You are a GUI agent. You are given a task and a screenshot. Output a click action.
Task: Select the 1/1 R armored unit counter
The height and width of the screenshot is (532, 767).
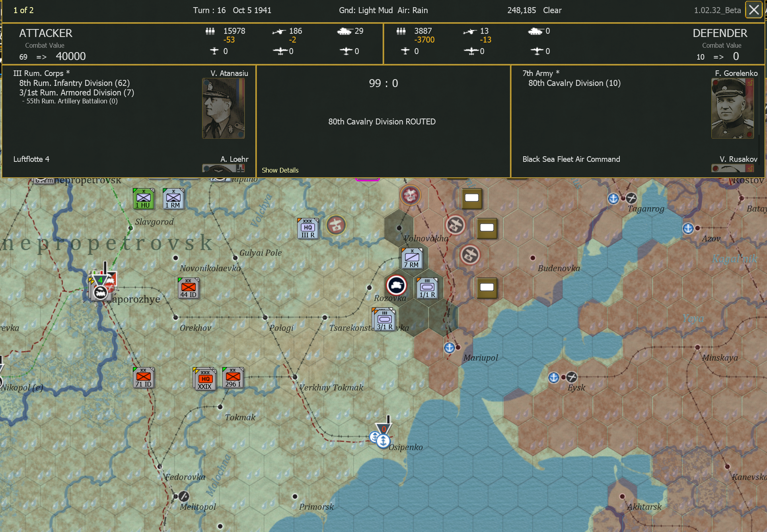click(x=427, y=288)
